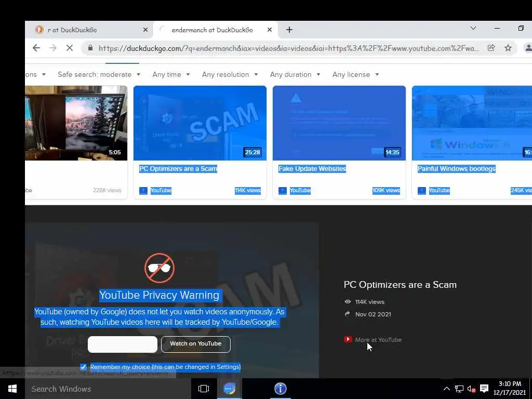Stop page loading with the X button

70,48
